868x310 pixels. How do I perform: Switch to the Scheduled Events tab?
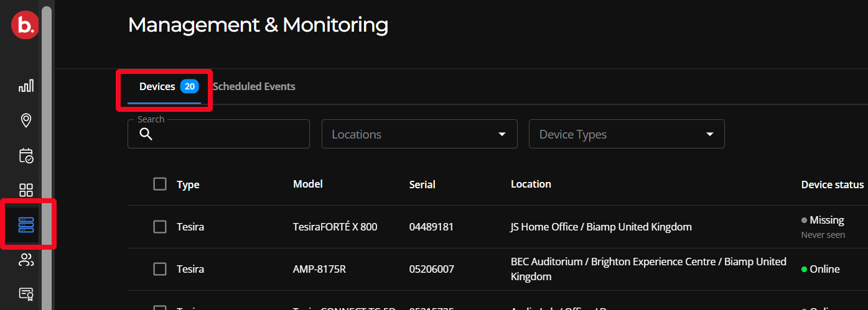tap(254, 86)
